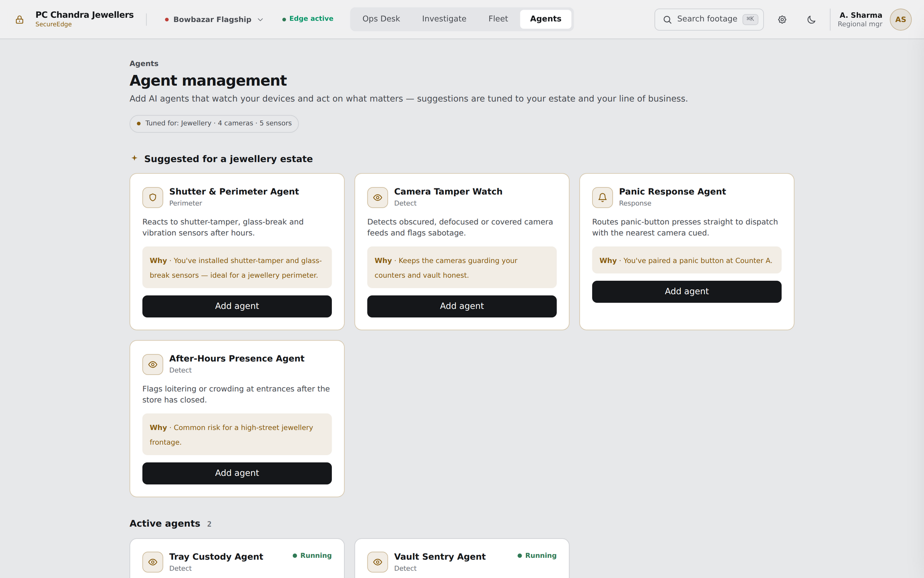Click the Edge active status indicator
Image resolution: width=924 pixels, height=578 pixels.
(308, 19)
